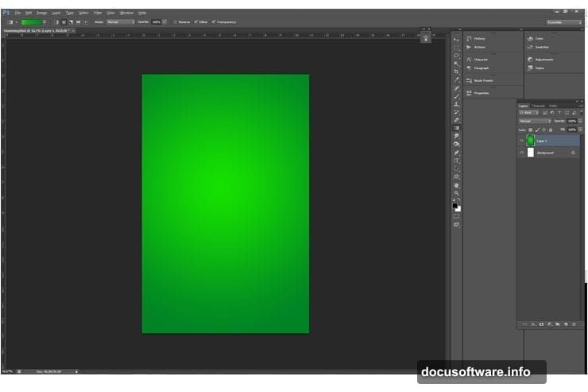The height and width of the screenshot is (392, 588).
Task: Hide Layer 1 using its eye icon
Action: (x=521, y=140)
